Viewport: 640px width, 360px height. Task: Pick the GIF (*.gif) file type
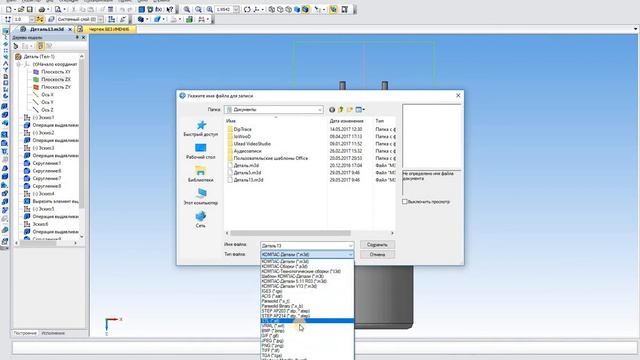point(307,336)
